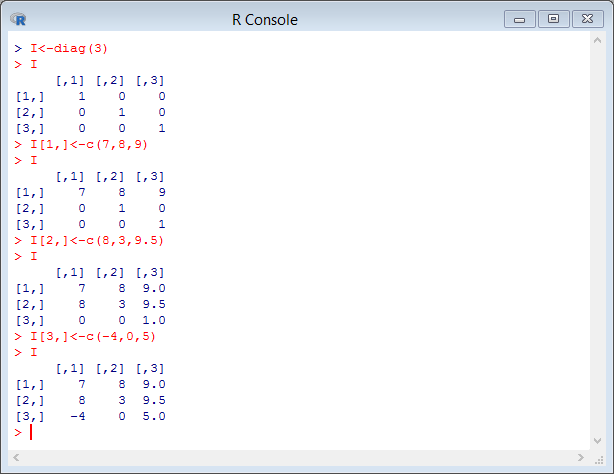Click the horizontal scrollbar right arrow
This screenshot has width=614, height=474.
(589, 458)
